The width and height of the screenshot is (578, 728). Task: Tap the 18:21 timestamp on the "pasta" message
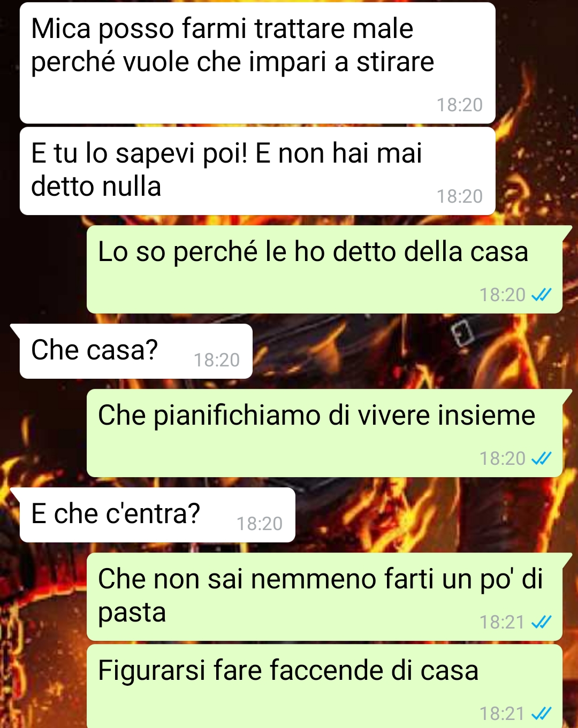tap(502, 622)
